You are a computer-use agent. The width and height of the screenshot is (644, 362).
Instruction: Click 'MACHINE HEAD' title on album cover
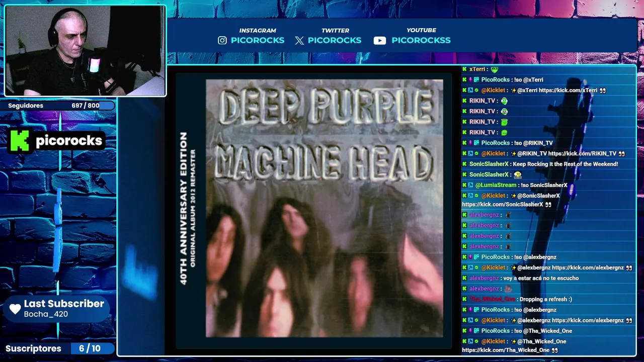325,163
